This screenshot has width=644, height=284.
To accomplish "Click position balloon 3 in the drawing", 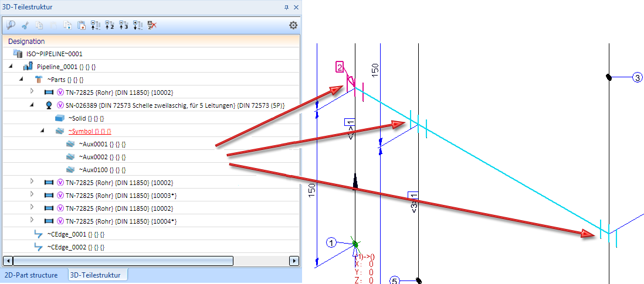I will (637, 77).
